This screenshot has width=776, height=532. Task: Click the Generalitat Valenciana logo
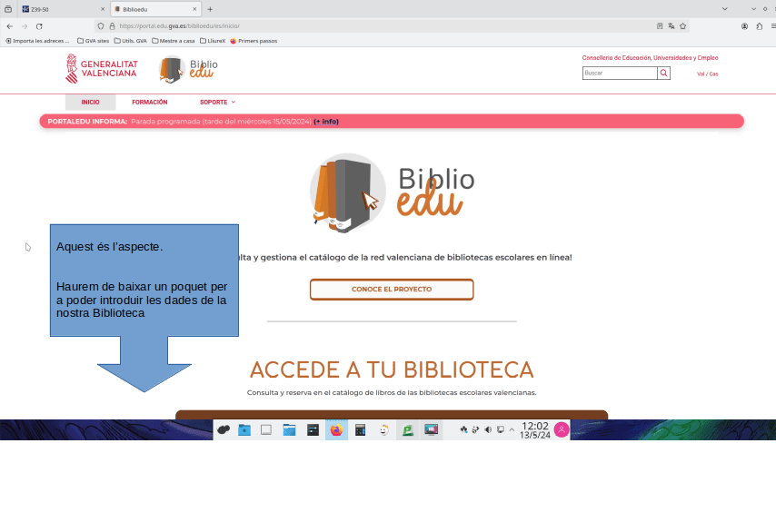click(102, 69)
